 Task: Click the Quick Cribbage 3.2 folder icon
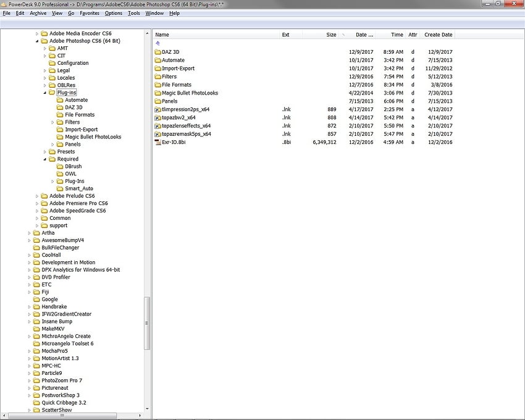(x=36, y=403)
